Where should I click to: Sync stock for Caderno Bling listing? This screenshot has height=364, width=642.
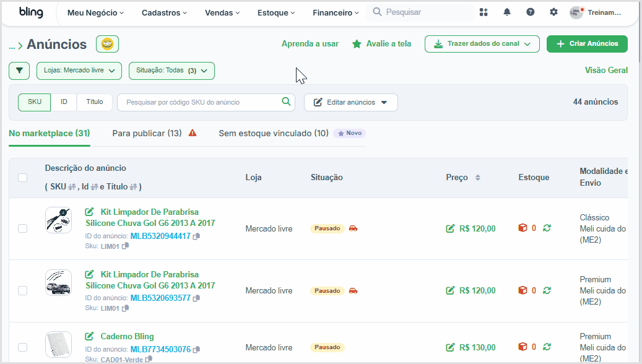point(547,347)
